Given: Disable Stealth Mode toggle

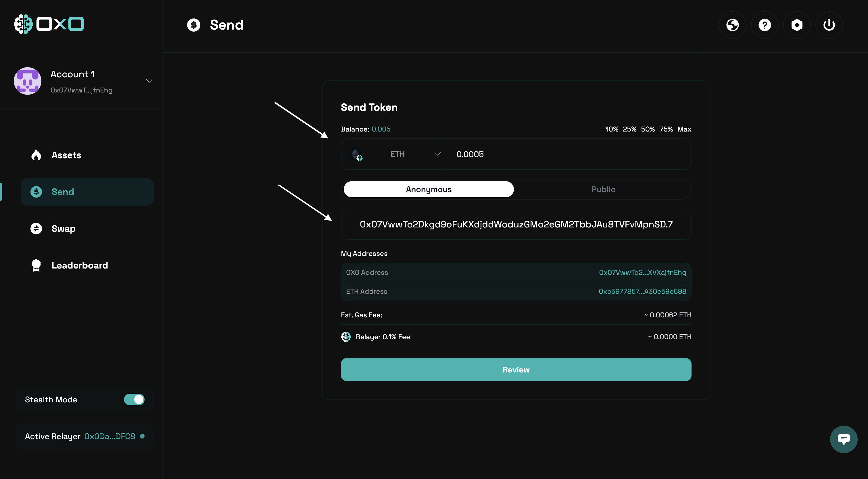Looking at the screenshot, I should point(134,399).
